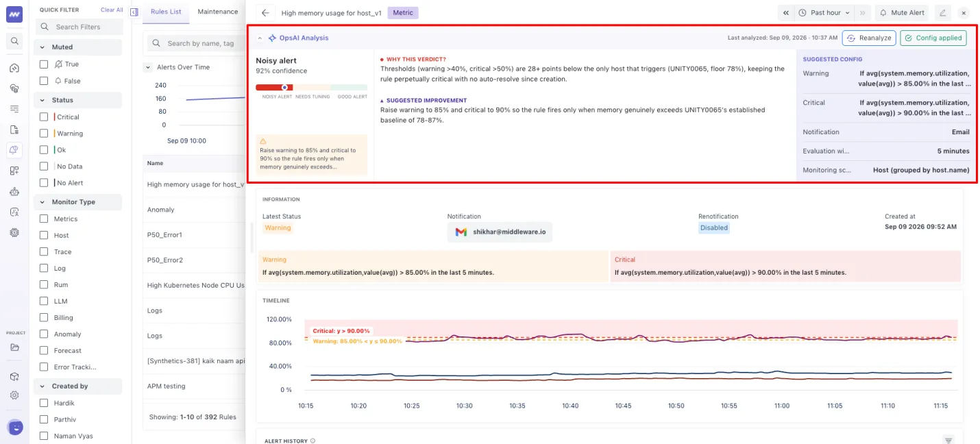Open the settings gear in left rail
The width and height of the screenshot is (980, 444).
[x=14, y=395]
